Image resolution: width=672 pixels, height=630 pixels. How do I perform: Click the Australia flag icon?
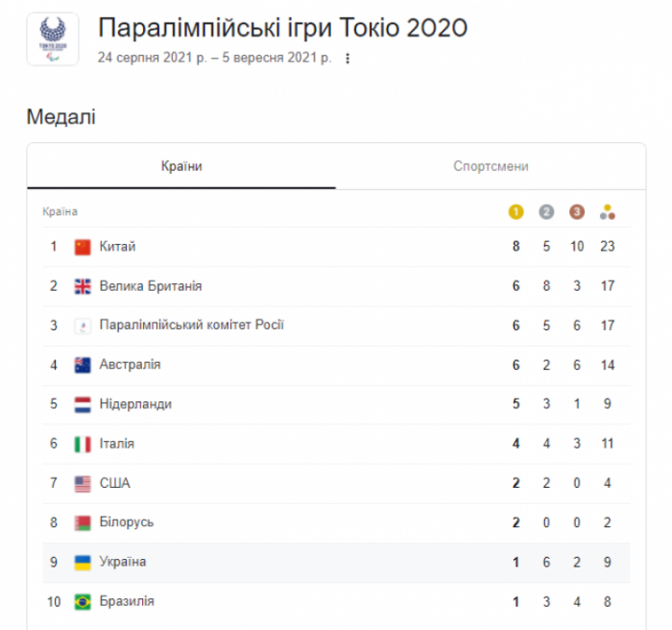83,365
